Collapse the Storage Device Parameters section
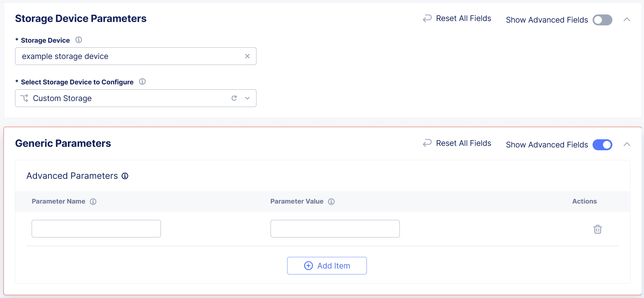 pos(627,19)
